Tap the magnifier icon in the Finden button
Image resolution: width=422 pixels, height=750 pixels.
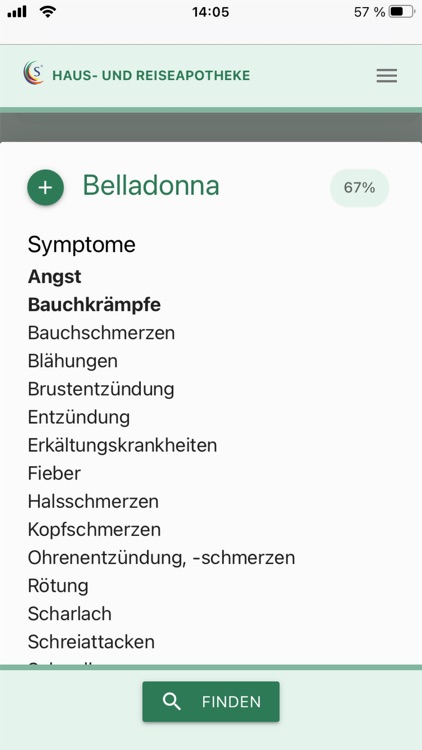click(172, 702)
